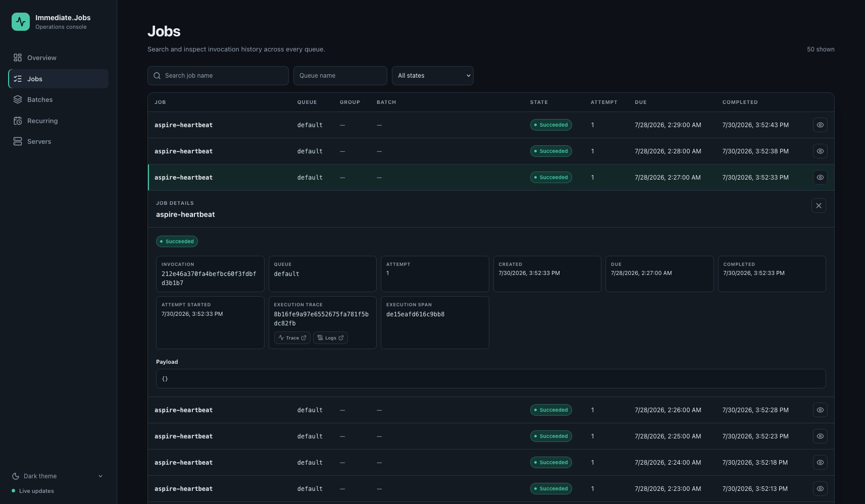
Task: Click due time 7/28/2026, 2:26:00 AM
Action: (x=668, y=410)
